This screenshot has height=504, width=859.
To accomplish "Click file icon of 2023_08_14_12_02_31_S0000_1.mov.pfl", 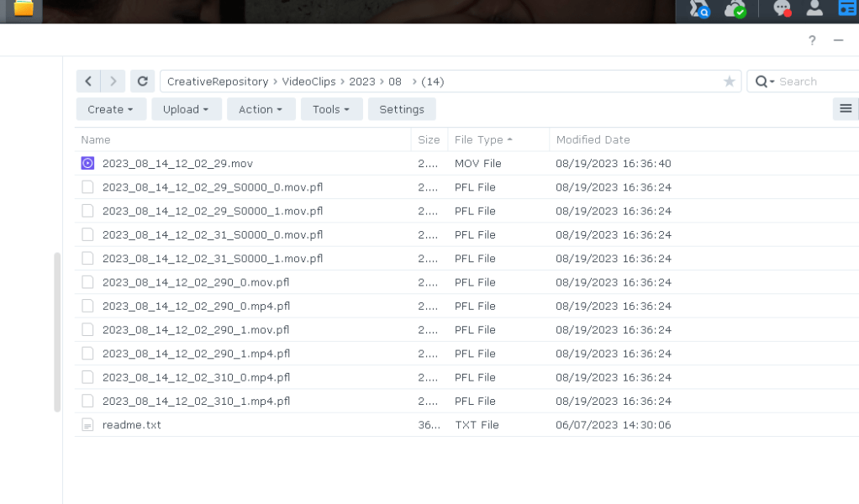I will click(87, 258).
